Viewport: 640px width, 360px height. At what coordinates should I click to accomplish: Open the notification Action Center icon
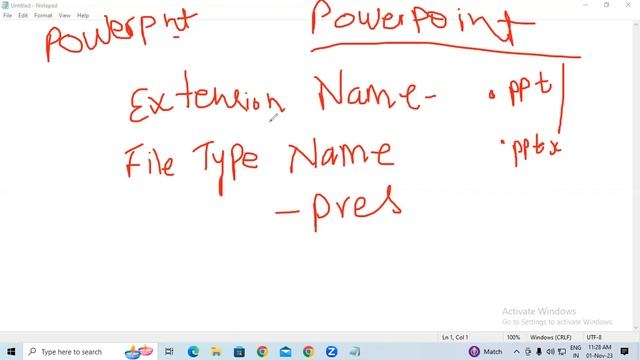(624, 351)
